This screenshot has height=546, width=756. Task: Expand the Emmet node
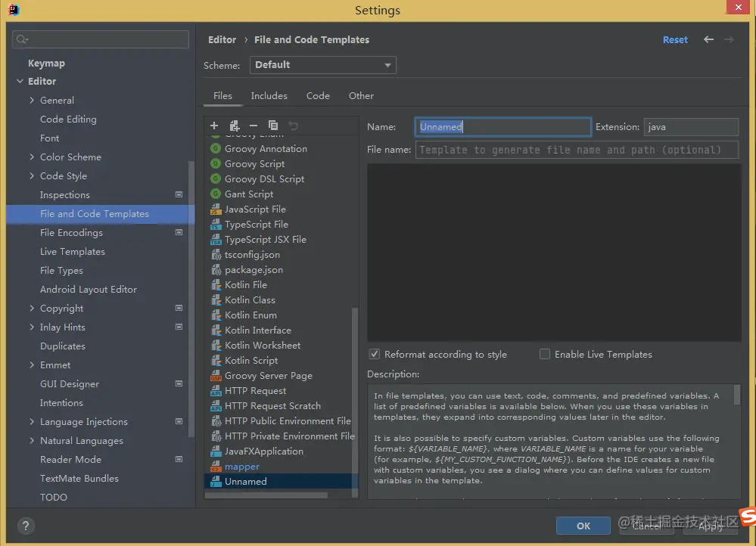click(x=32, y=365)
